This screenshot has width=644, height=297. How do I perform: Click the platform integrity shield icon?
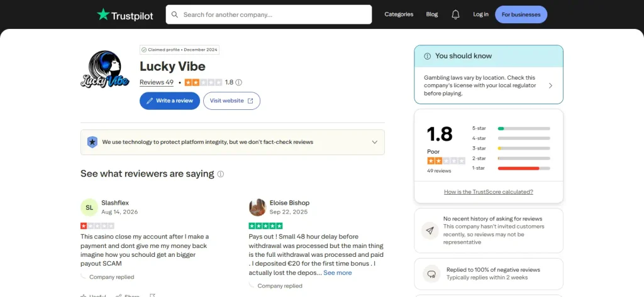(92, 142)
